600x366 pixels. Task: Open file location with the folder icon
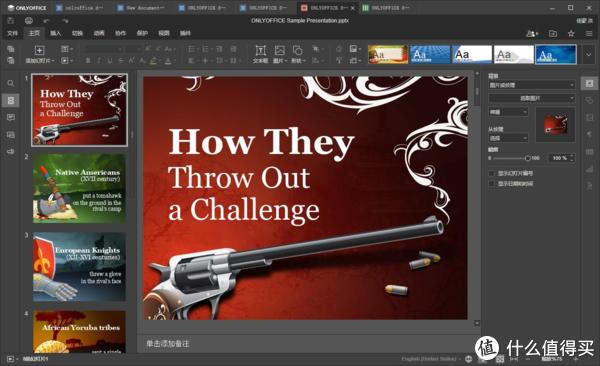click(x=553, y=34)
